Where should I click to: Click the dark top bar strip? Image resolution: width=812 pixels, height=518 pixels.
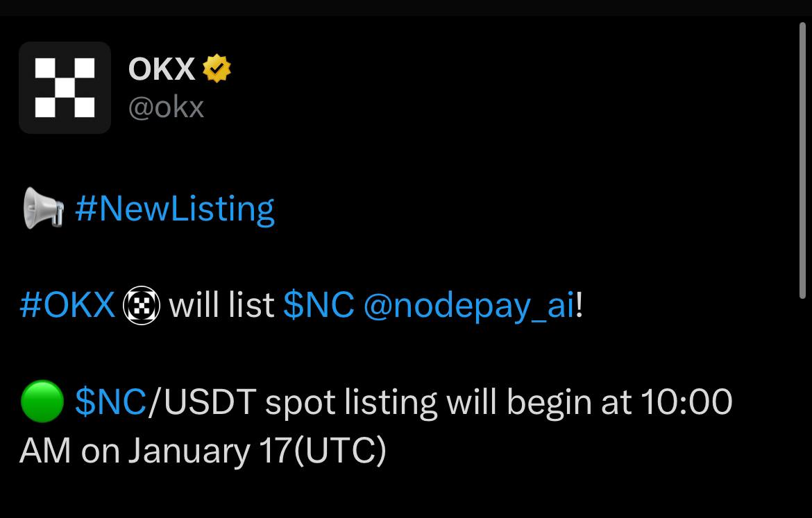[406, 7]
